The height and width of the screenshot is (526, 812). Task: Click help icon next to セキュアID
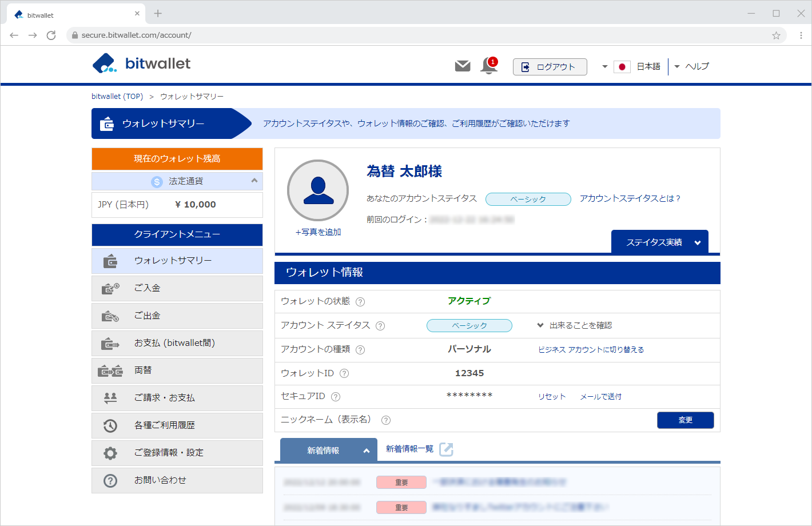336,397
